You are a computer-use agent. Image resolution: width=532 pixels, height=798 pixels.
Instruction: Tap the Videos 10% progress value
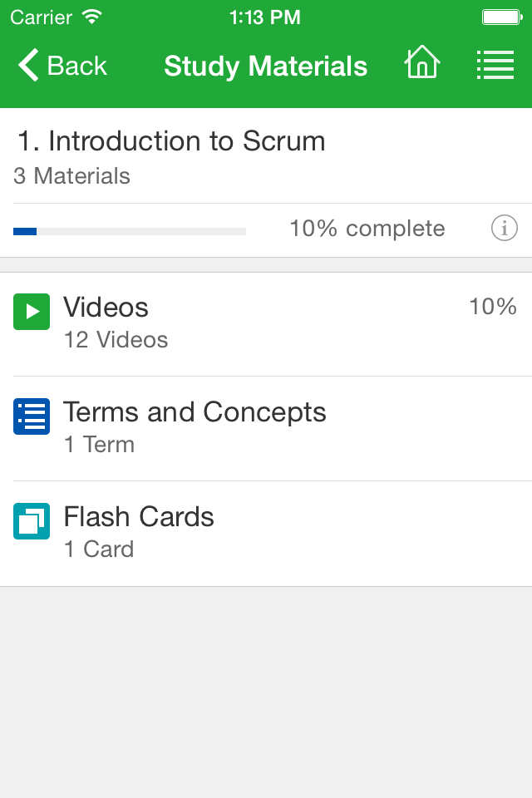point(493,307)
